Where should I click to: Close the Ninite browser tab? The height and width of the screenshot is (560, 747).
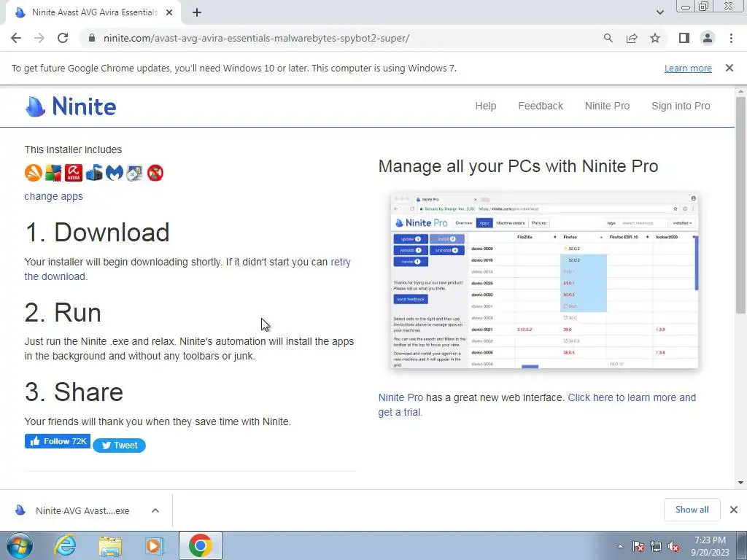pos(169,13)
